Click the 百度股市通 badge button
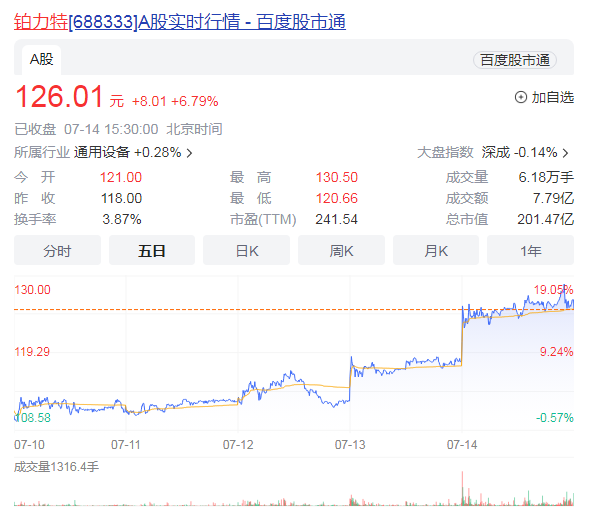This screenshot has height=516, width=591. point(514,60)
